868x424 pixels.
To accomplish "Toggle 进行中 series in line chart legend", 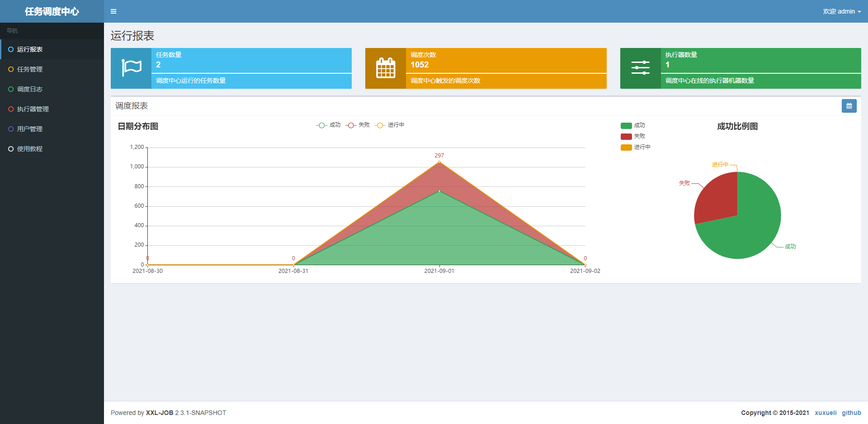I will [x=389, y=125].
